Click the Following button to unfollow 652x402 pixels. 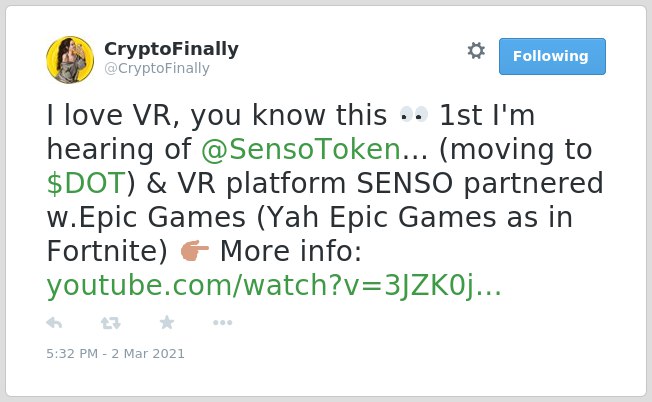(x=552, y=57)
